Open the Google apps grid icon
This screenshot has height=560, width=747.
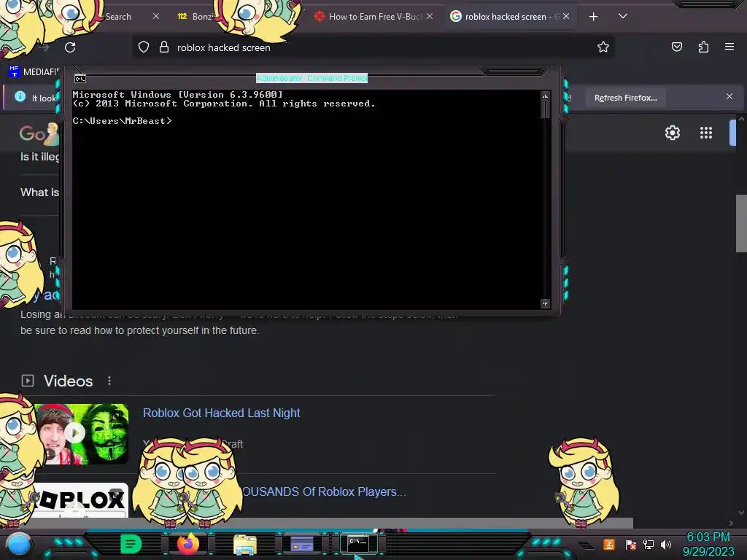[x=706, y=133]
